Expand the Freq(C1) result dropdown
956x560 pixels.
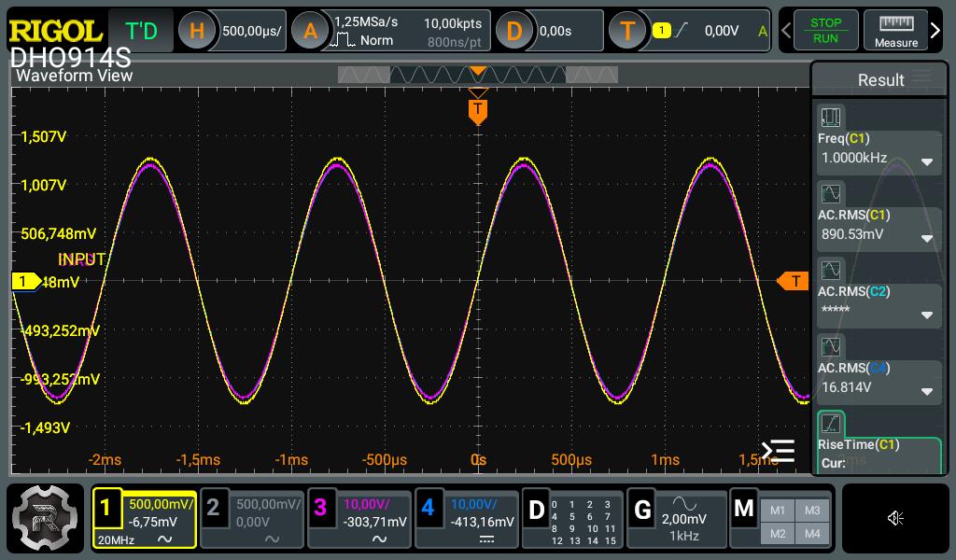click(927, 162)
